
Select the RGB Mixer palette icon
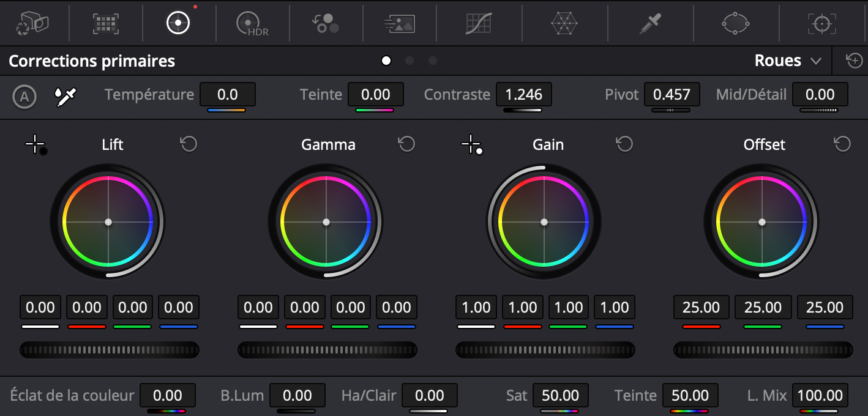[x=326, y=23]
